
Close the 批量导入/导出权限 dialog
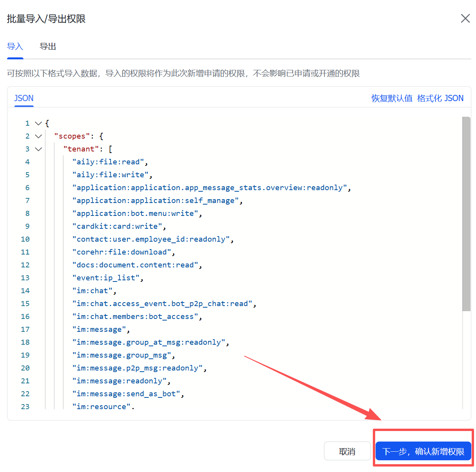(465, 18)
